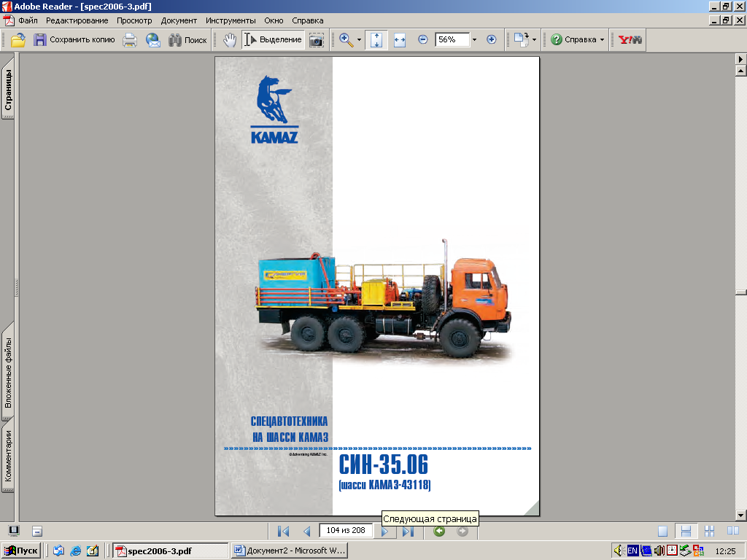This screenshot has height=560, width=747.
Task: Select the Hand tool
Action: pyautogui.click(x=230, y=40)
